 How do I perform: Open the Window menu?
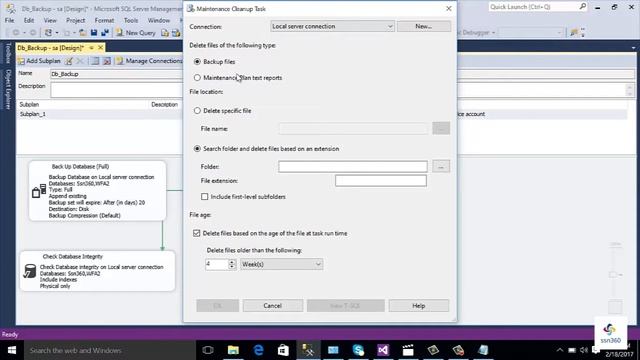coord(158,20)
